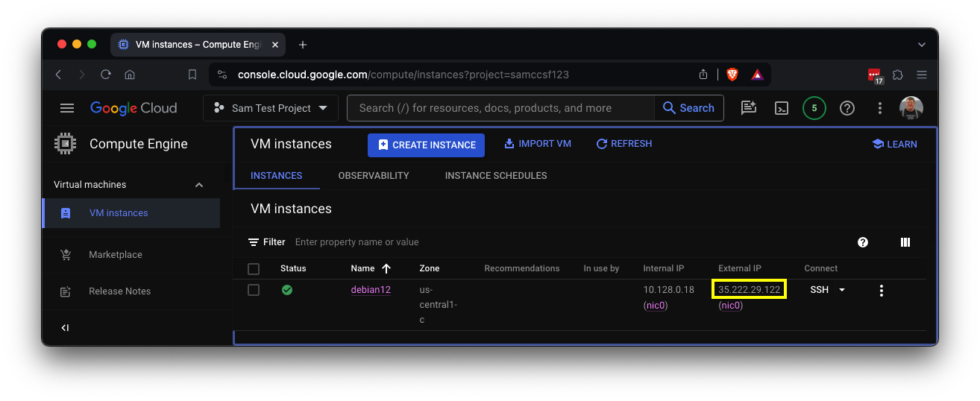Open the Gemini AI chat icon
Viewport: 980px width, 401px height.
click(x=748, y=108)
